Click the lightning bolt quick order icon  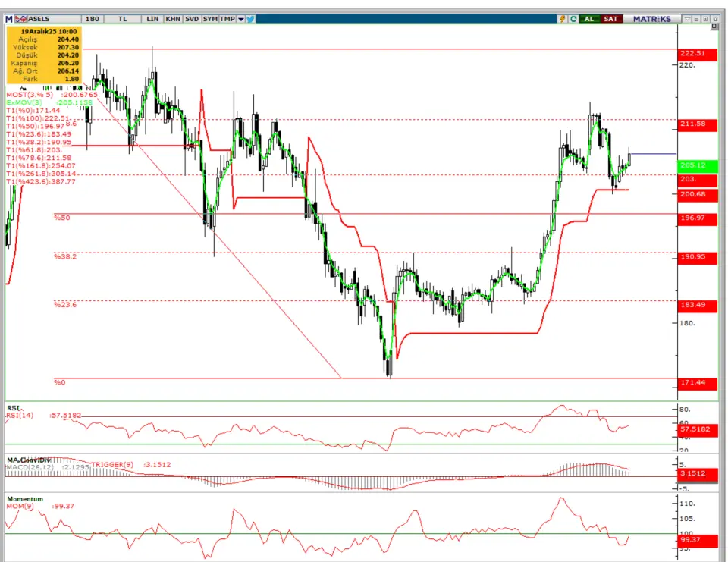(x=563, y=19)
